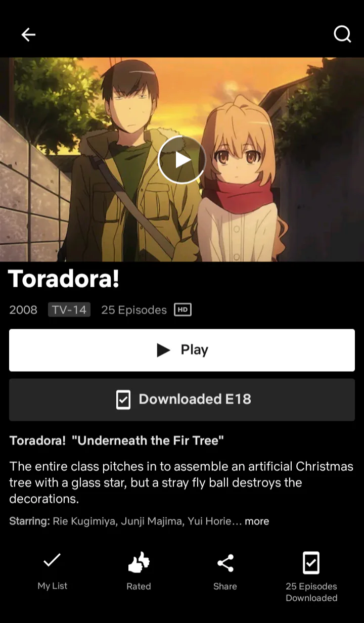Tap the Toradora! artwork thumbnail

182,159
